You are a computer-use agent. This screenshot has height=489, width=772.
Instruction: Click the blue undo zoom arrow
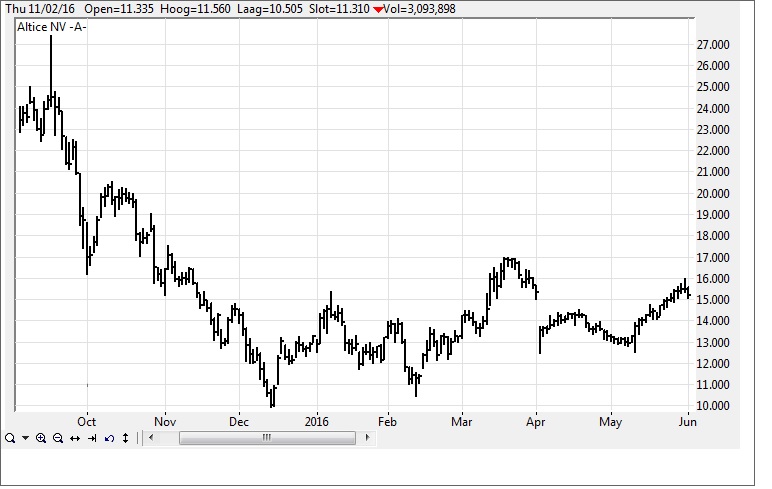109,438
